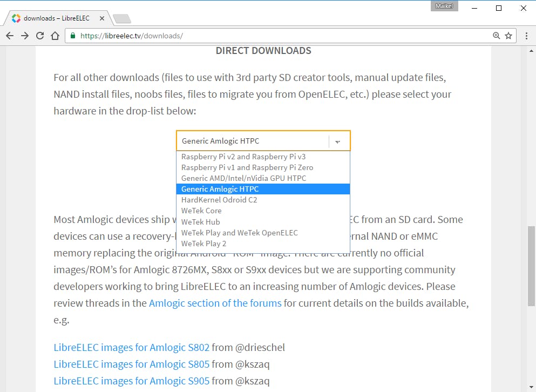536x392 pixels.
Task: Maximize the browser window
Action: (499, 8)
